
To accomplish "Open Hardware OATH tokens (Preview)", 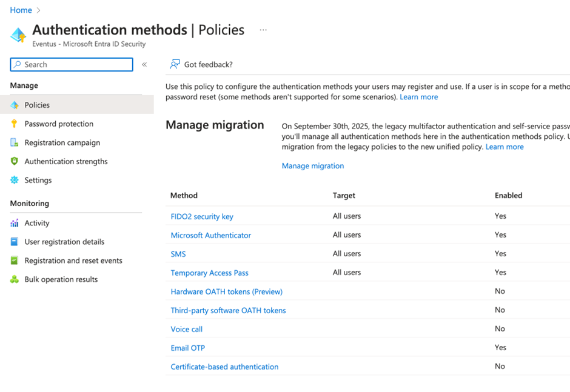I will pyautogui.click(x=226, y=292).
